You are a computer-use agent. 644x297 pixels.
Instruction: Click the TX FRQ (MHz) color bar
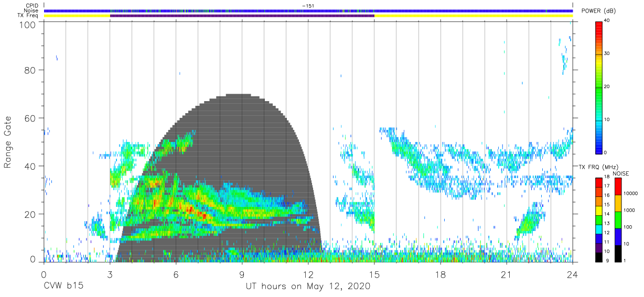tap(598, 219)
